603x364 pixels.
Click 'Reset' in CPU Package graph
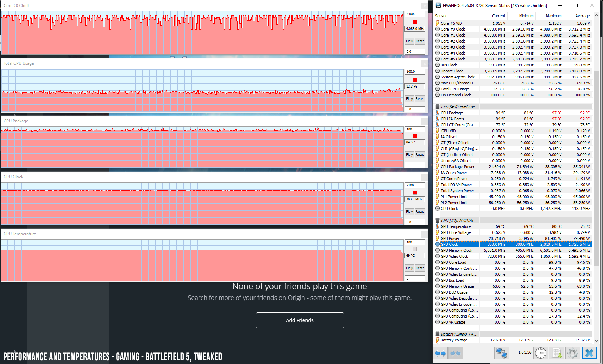tap(420, 155)
